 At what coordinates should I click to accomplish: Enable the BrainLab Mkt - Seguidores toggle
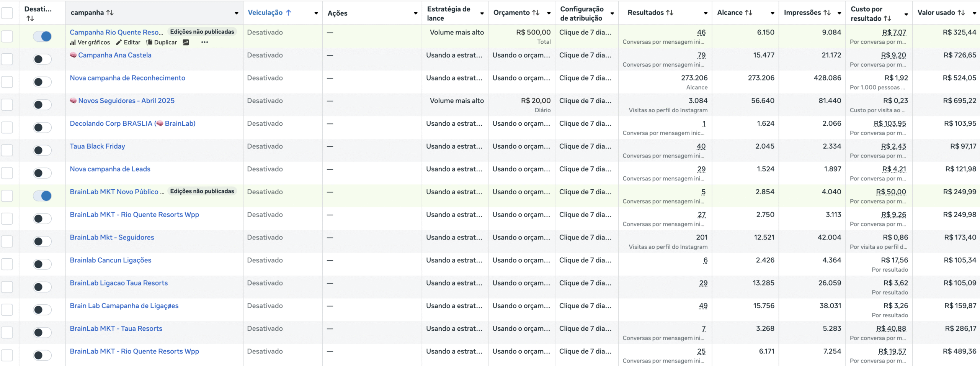42,241
